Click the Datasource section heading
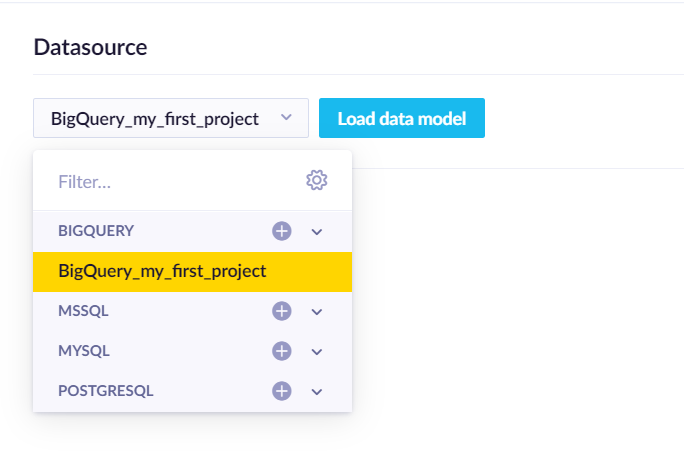This screenshot has height=468, width=684. coord(90,47)
